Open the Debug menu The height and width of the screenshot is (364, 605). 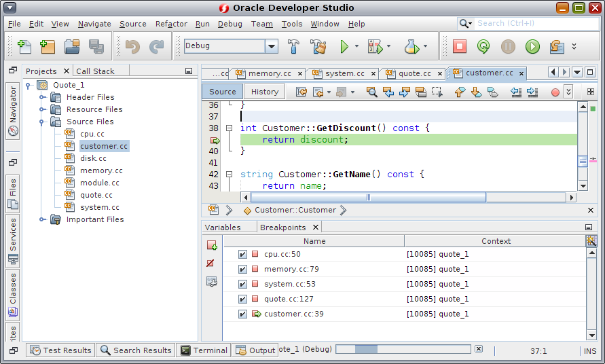point(230,24)
